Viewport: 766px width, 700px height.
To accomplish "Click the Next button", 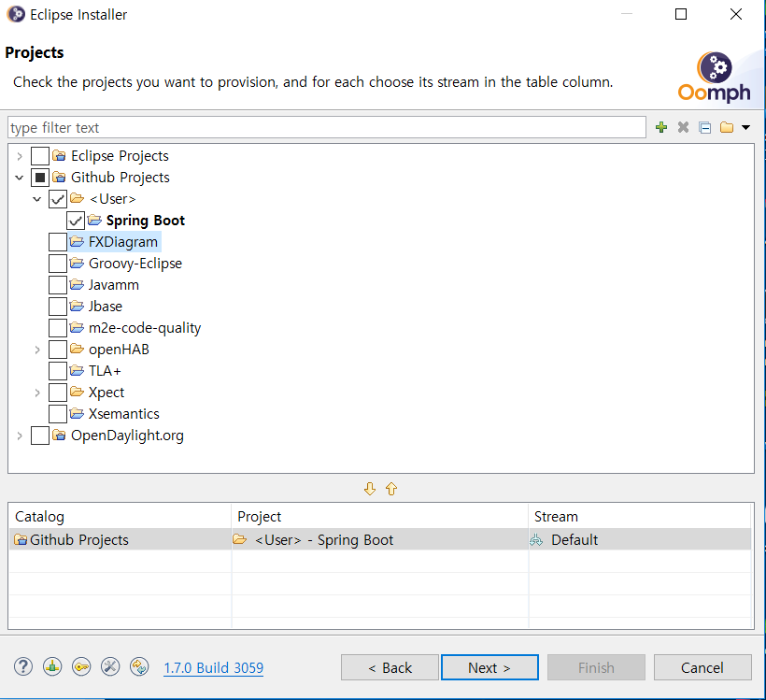I will coord(489,667).
